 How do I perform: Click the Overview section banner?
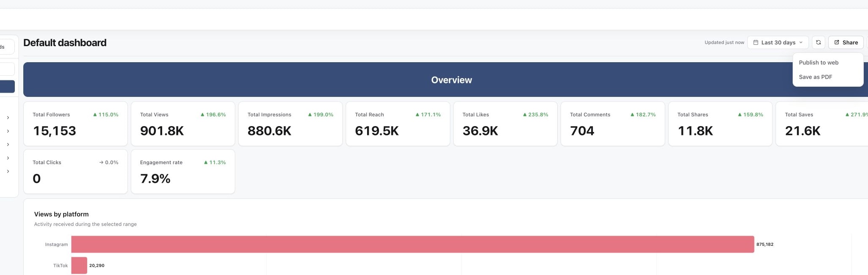tap(445, 80)
